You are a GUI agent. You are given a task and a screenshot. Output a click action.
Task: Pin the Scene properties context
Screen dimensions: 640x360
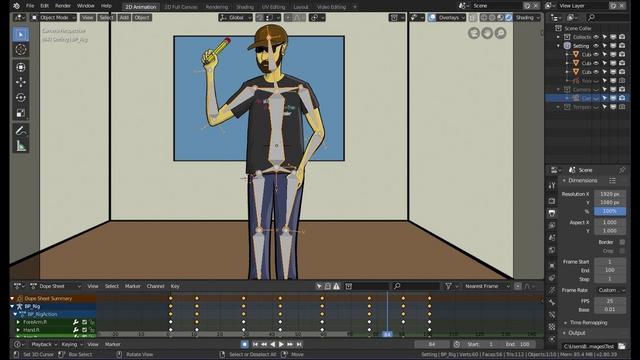(x=622, y=170)
